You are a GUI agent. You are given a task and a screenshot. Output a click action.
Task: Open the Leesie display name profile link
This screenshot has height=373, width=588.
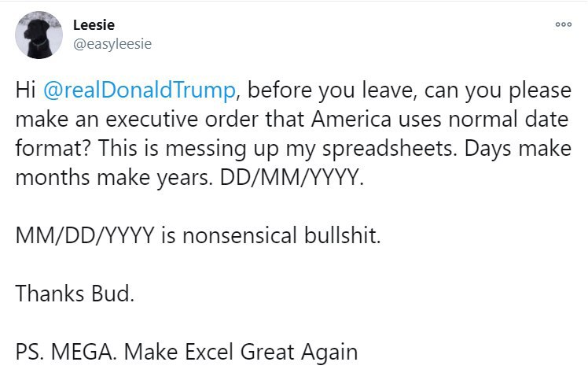click(x=94, y=25)
